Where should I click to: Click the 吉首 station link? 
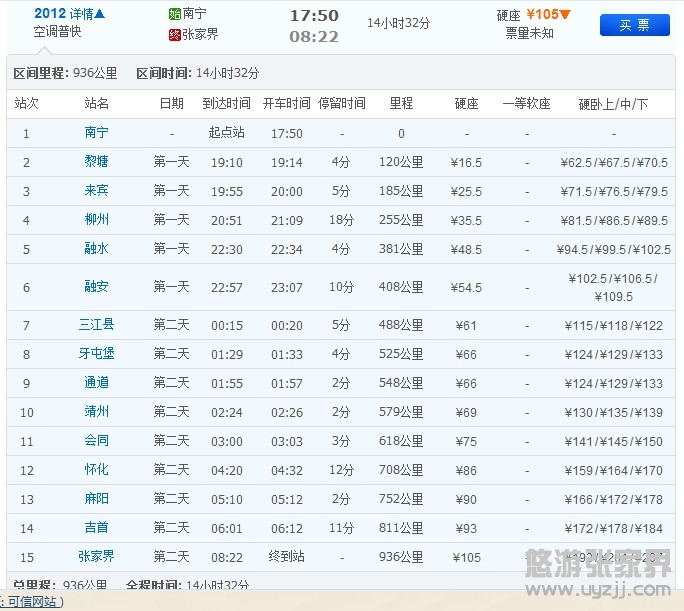[x=97, y=528]
